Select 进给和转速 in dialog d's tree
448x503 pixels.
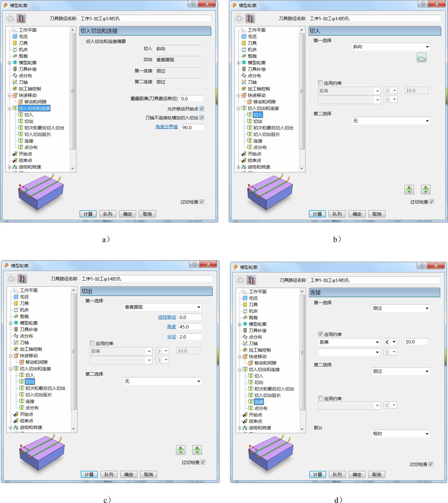[x=260, y=428]
